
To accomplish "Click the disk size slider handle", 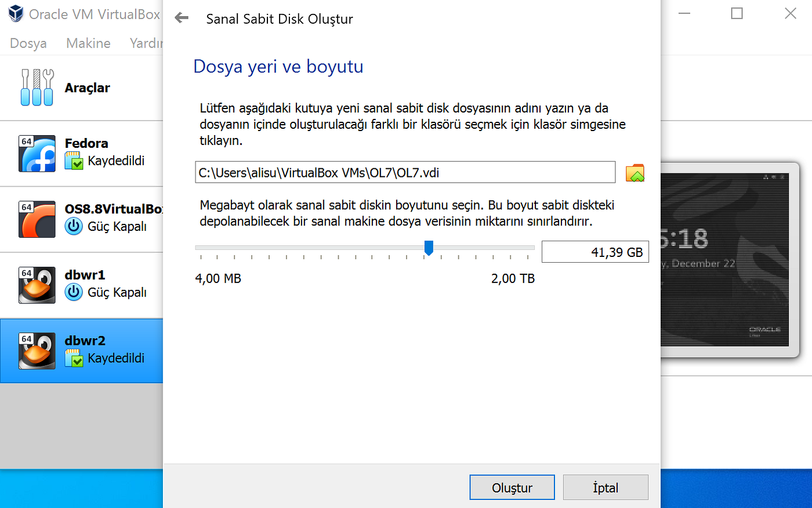I will (429, 248).
